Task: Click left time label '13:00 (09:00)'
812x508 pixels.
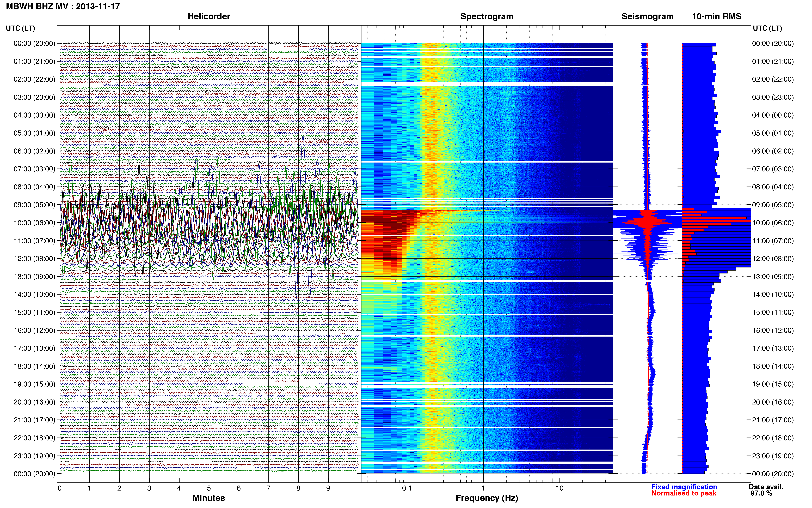Action: (x=34, y=277)
